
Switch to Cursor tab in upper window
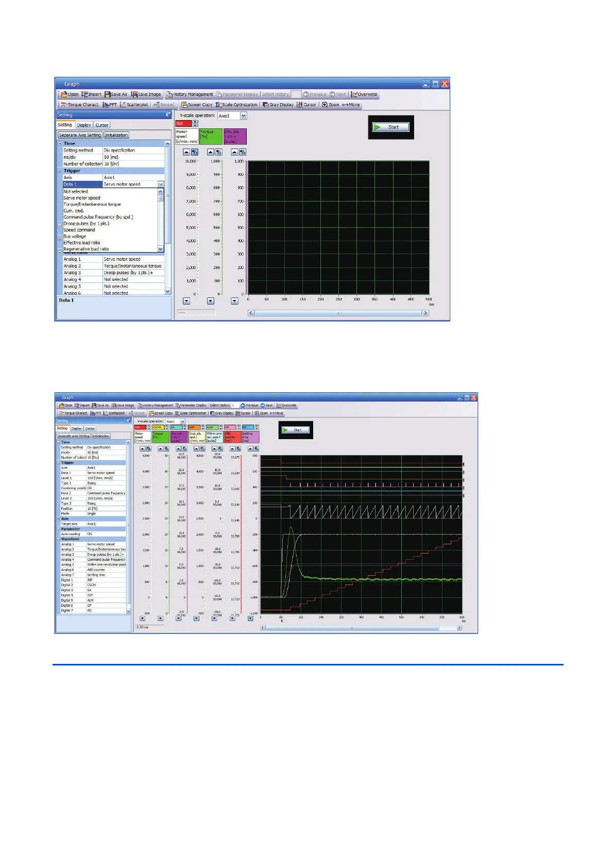pyautogui.click(x=102, y=125)
